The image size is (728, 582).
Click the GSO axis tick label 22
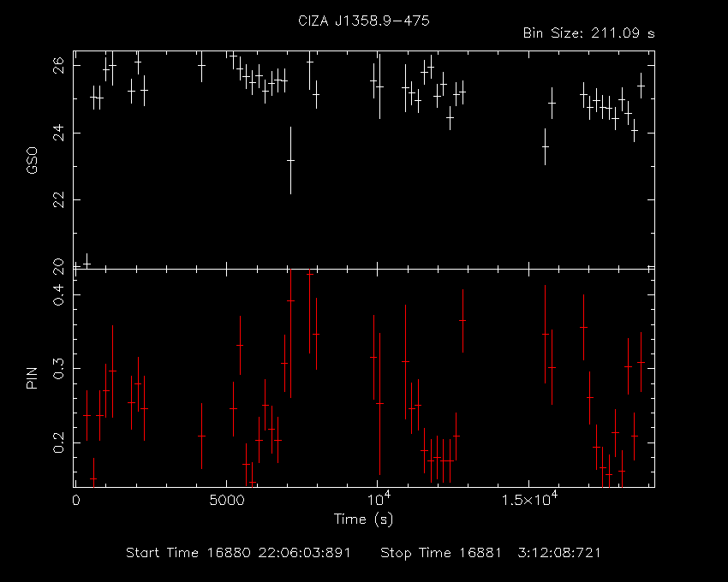tap(58, 200)
